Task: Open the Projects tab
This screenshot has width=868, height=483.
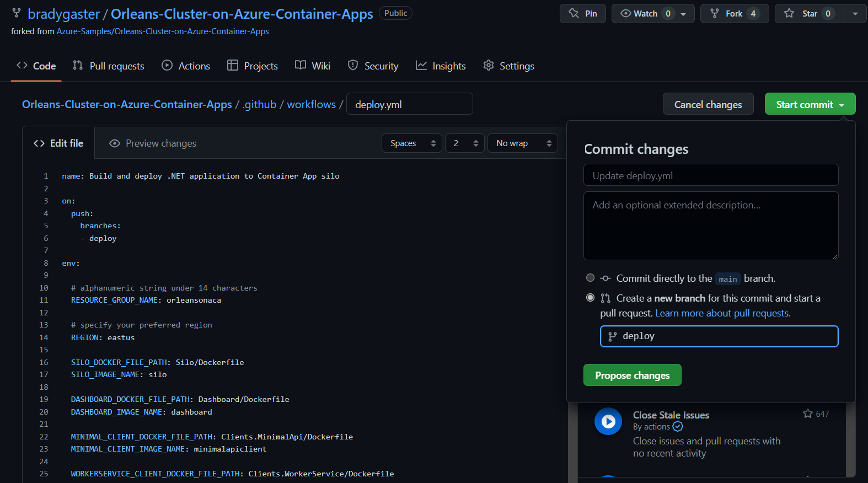Action: [253, 66]
